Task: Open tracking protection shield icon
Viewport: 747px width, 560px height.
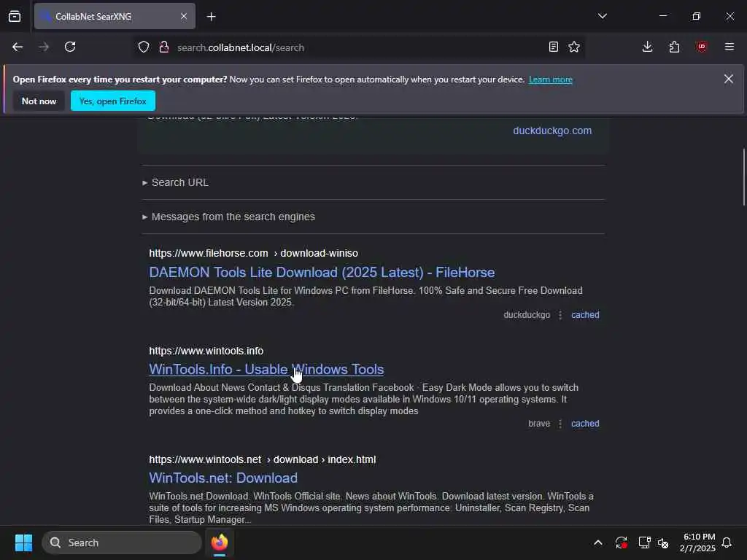Action: (x=144, y=47)
